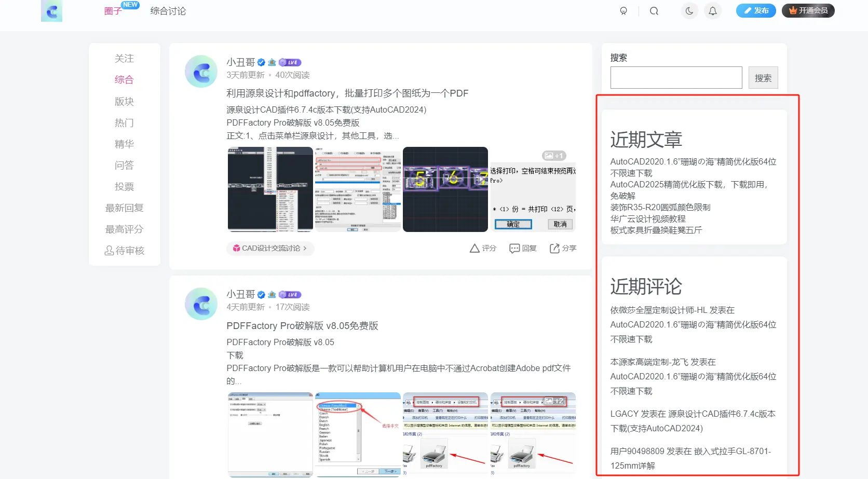868x479 pixels.
Task: Open article AutoCAD2020.1.6珊瑚の海 in 近期文章
Action: pos(693,167)
